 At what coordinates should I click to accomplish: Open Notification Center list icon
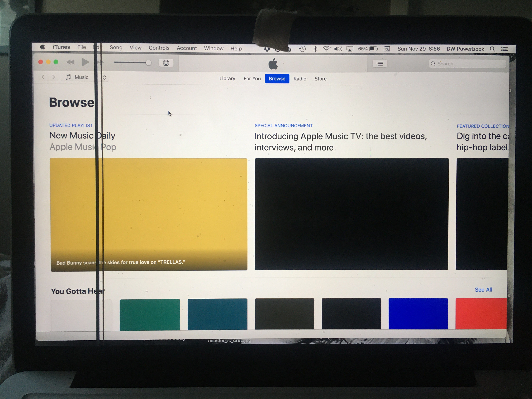tap(504, 49)
